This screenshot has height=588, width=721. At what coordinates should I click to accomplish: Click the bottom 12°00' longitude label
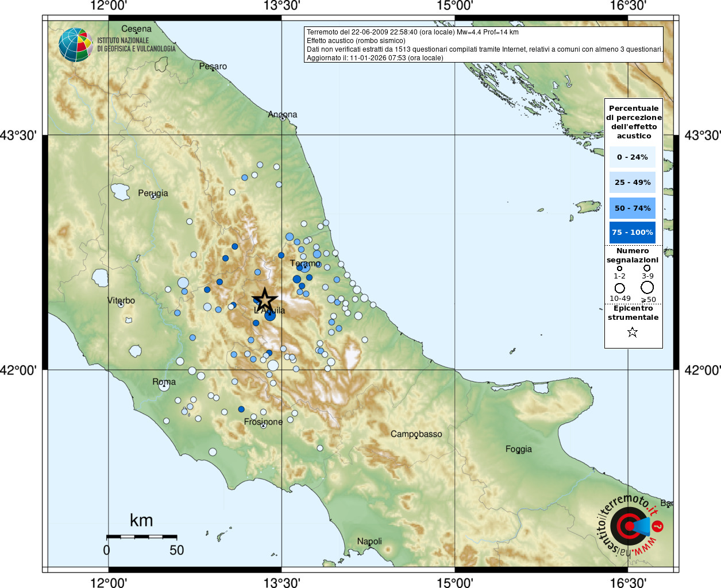click(x=109, y=583)
